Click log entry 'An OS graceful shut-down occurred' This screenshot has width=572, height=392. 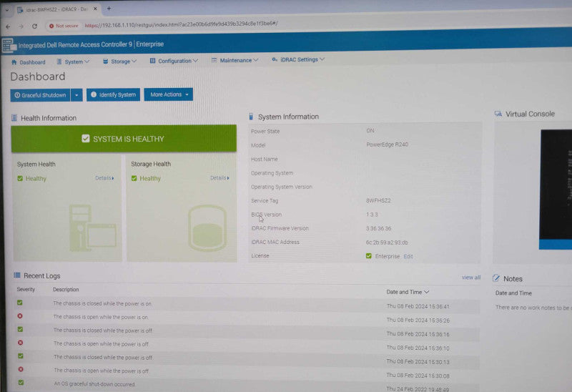[x=94, y=384]
